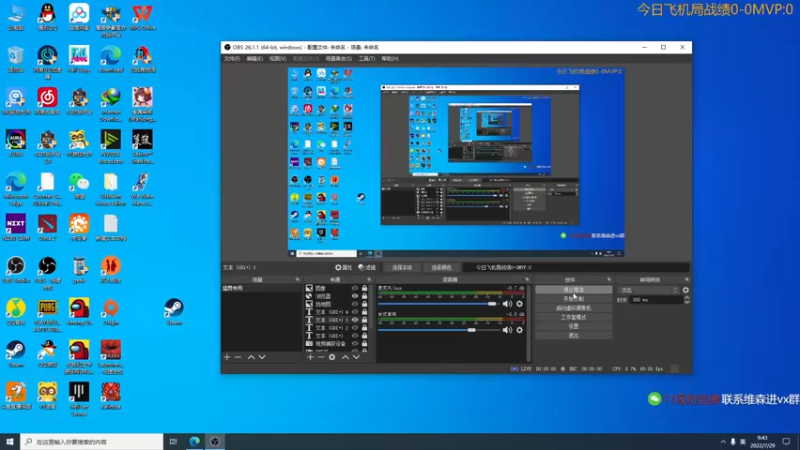Click the 开始录制 start recording button
Image resolution: width=800 pixels, height=450 pixels.
(573, 299)
